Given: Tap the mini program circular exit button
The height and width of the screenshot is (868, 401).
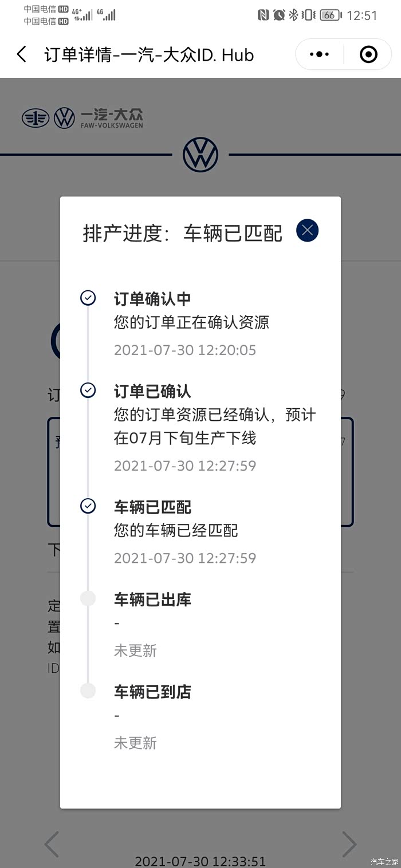Looking at the screenshot, I should (368, 55).
